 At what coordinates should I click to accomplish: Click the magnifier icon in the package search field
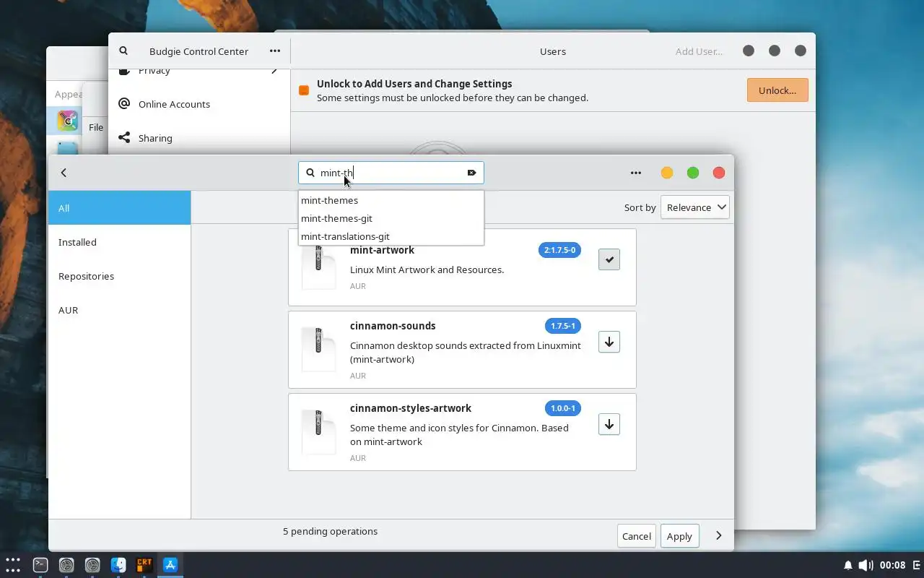tap(310, 173)
